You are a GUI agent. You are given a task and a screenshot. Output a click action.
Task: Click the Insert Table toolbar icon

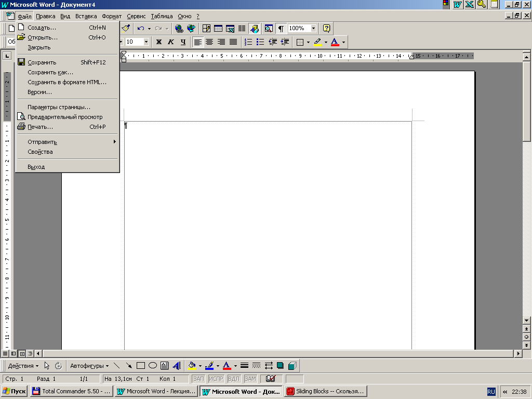tap(218, 29)
